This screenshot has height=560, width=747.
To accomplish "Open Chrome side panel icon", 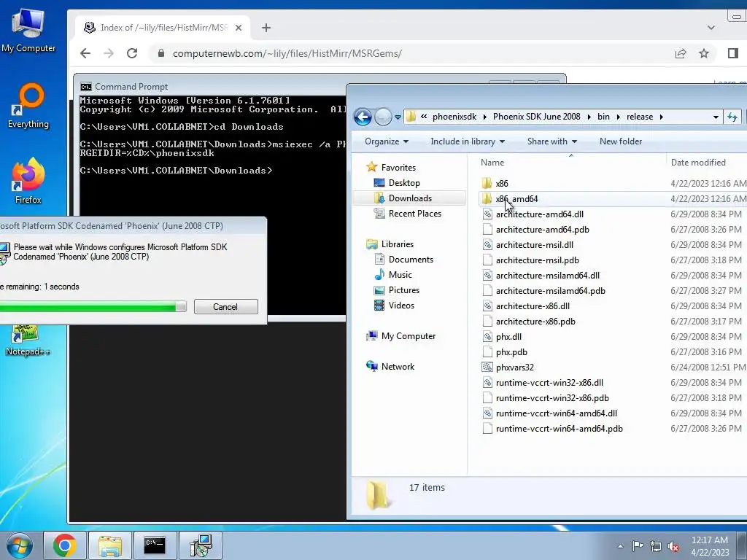I will click(x=732, y=53).
